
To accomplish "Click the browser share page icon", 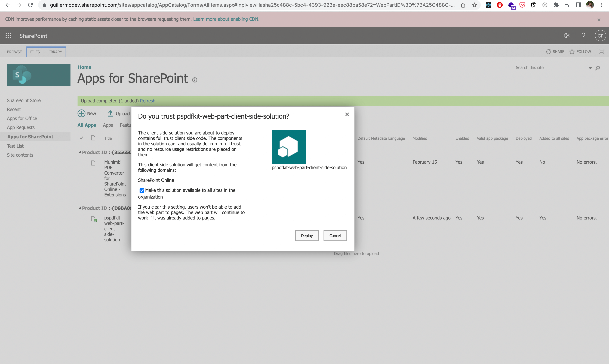I will (x=463, y=5).
